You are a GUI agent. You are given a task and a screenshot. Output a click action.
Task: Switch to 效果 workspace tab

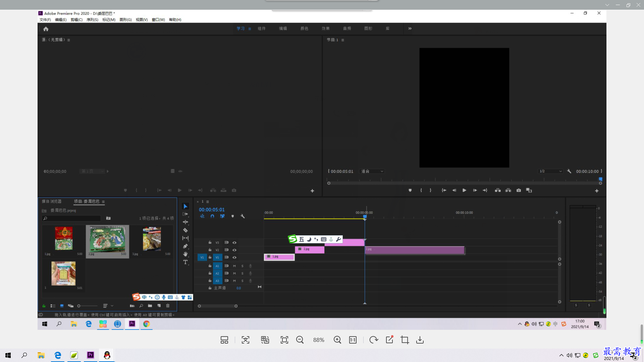326,28
